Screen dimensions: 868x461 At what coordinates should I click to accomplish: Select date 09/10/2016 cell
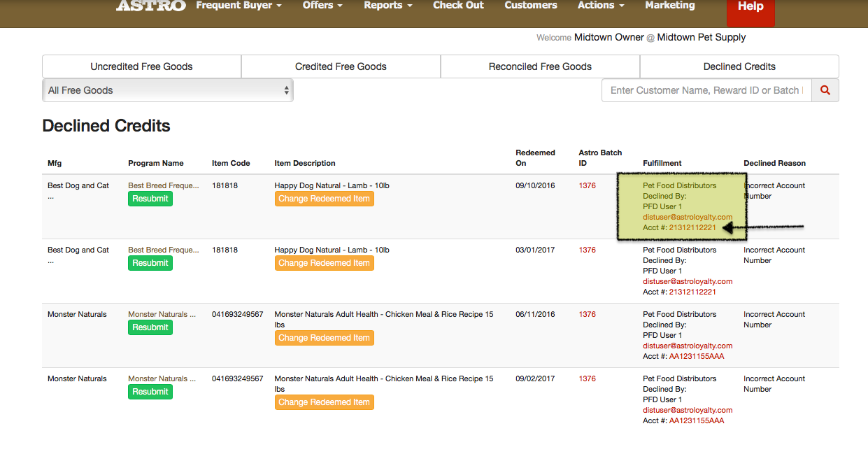(x=535, y=185)
